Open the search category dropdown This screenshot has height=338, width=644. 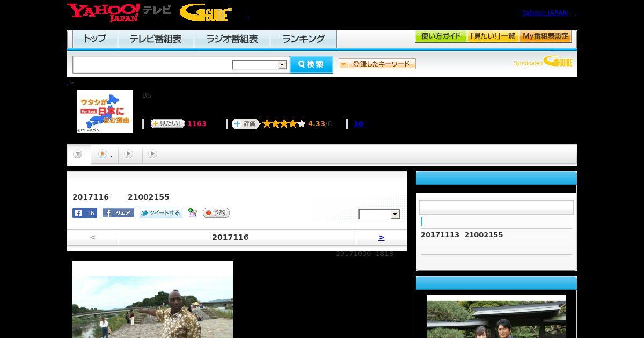pyautogui.click(x=259, y=65)
